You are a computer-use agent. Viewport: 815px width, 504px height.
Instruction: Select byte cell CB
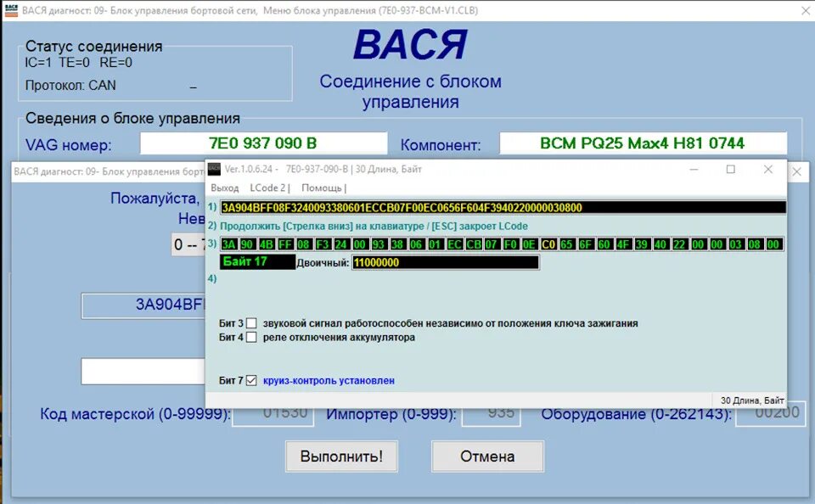click(473, 244)
